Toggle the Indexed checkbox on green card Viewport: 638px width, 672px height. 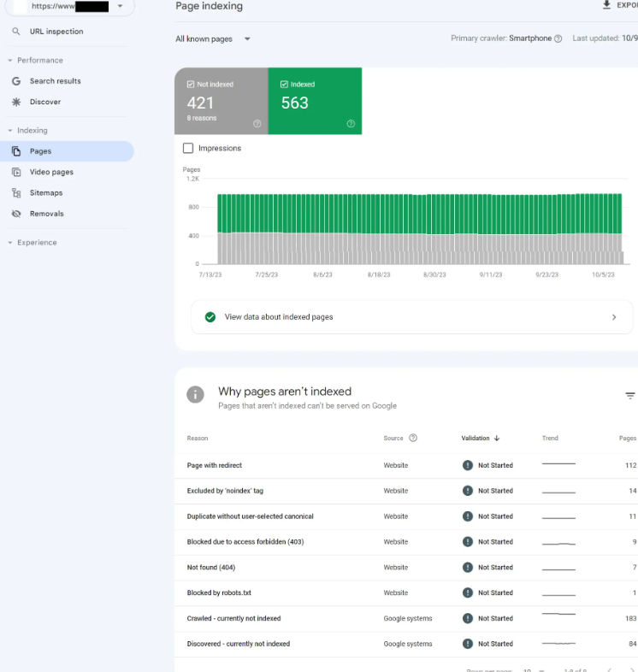(x=285, y=85)
